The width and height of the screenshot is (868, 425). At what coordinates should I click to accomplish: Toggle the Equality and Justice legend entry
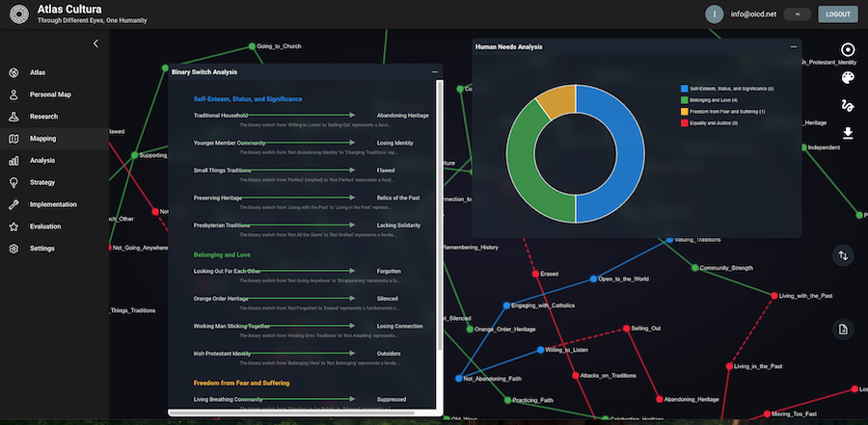pos(710,123)
